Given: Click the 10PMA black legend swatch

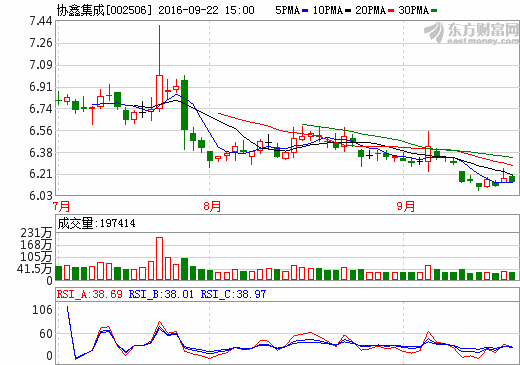Looking at the screenshot, I should coord(348,11).
